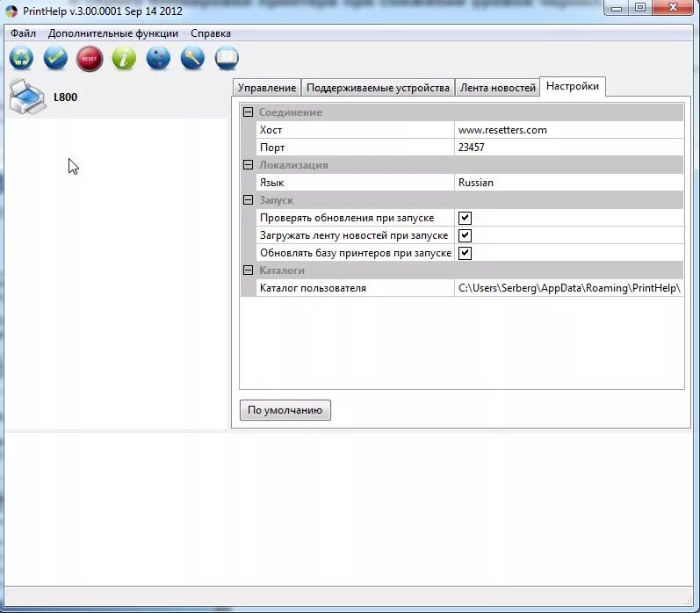The height and width of the screenshot is (613, 700).
Task: Select the Каталог пользователя row label
Action: [x=313, y=288]
